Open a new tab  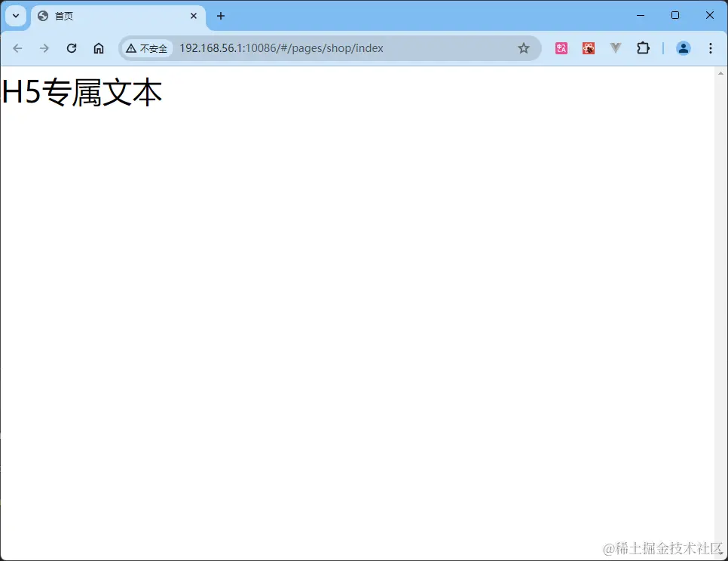221,16
